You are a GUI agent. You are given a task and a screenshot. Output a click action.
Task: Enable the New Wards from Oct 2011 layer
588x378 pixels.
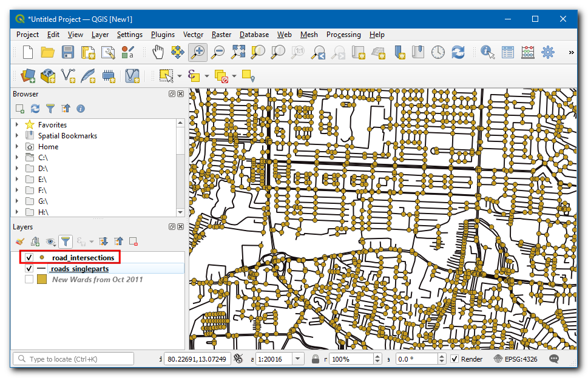(x=29, y=280)
